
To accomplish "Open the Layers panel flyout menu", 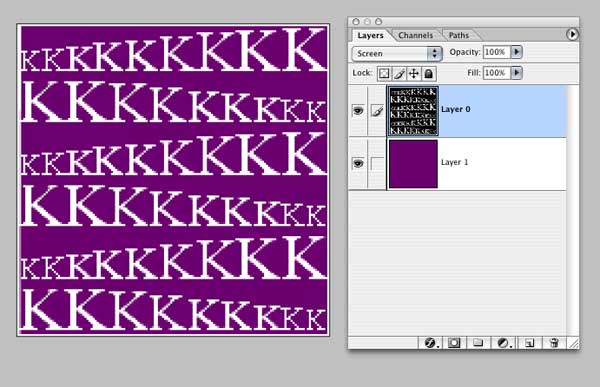I will coord(572,34).
